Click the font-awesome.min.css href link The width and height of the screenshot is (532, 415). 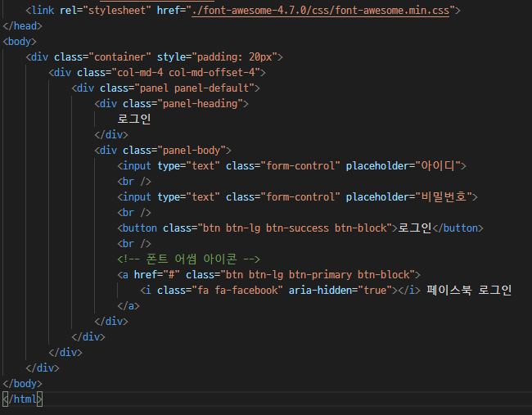(320, 10)
